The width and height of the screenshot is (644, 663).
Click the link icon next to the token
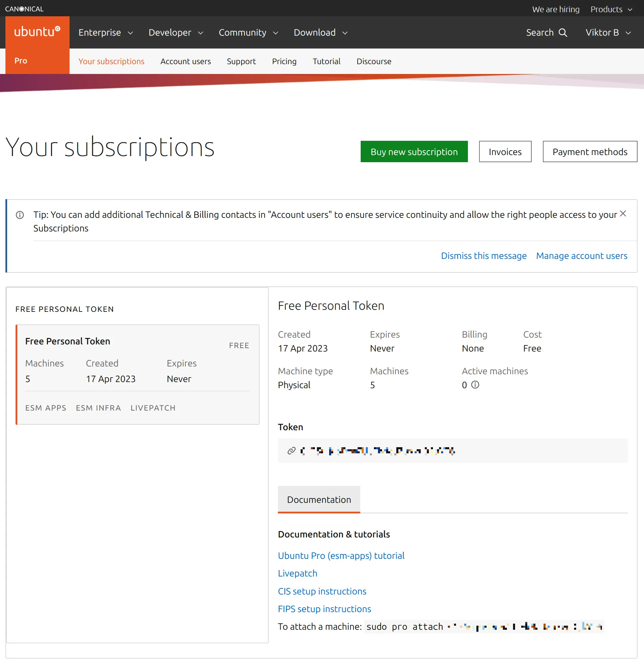(291, 451)
